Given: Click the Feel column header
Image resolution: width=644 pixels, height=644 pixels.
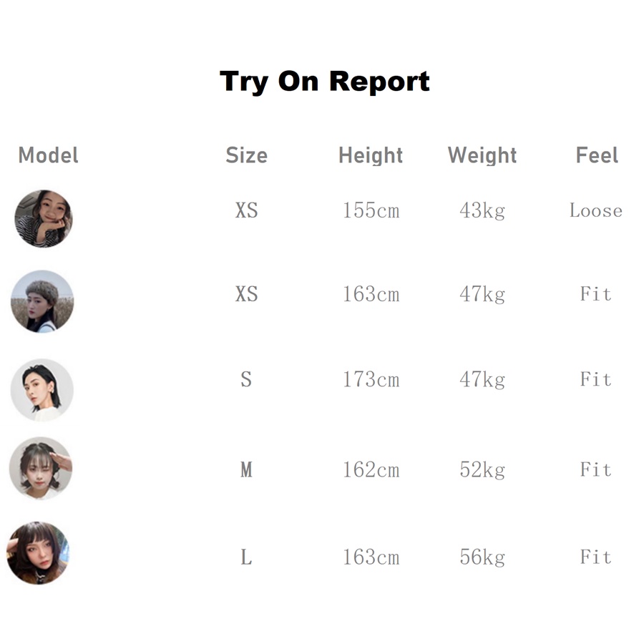Looking at the screenshot, I should (597, 155).
